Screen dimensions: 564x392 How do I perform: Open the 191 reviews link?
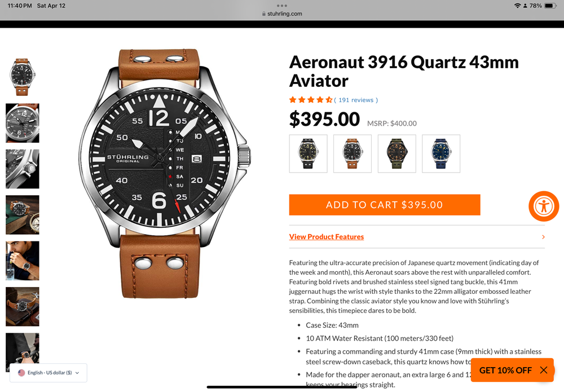pos(356,100)
